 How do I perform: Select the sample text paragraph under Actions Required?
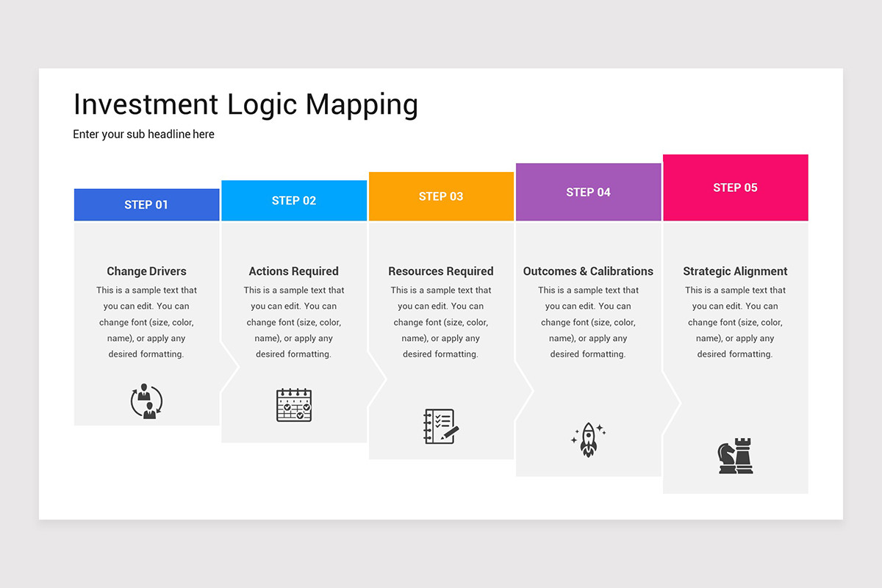pos(294,322)
